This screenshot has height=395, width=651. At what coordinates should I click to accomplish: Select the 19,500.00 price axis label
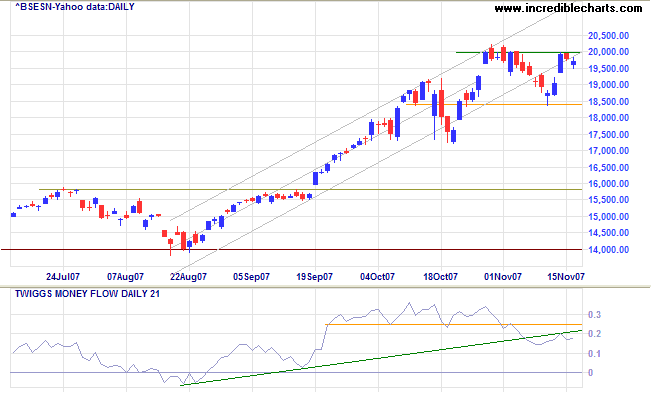click(608, 69)
